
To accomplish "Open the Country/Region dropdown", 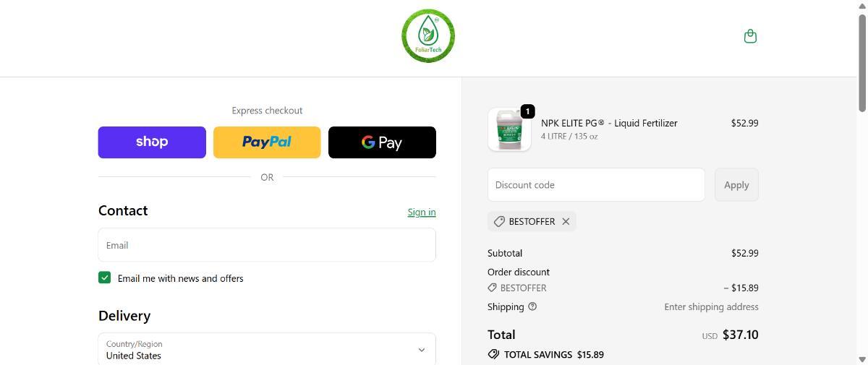I will pyautogui.click(x=266, y=349).
